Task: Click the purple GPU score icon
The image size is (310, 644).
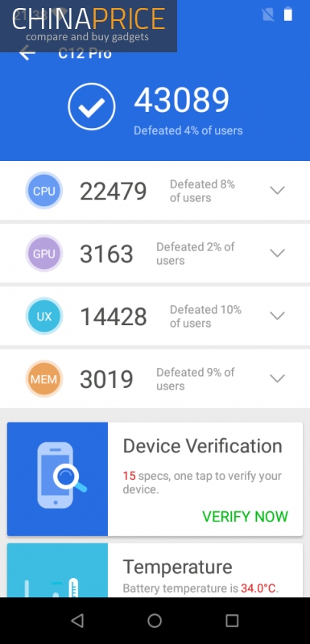Action: pyautogui.click(x=44, y=254)
